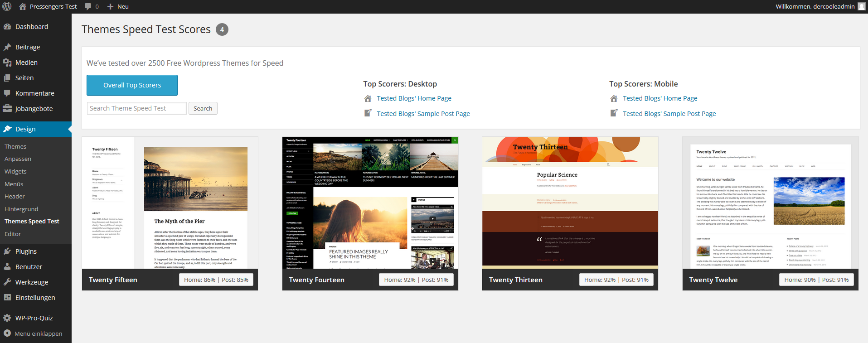The width and height of the screenshot is (868, 343).
Task: Click Twenty Twelve scores Home: 90% | Post: 91%
Action: tap(816, 280)
